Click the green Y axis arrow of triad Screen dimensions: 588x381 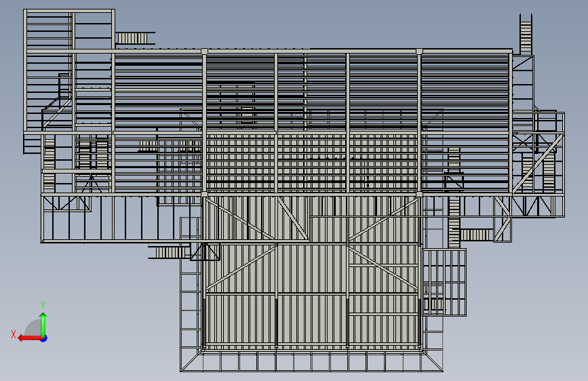click(43, 324)
